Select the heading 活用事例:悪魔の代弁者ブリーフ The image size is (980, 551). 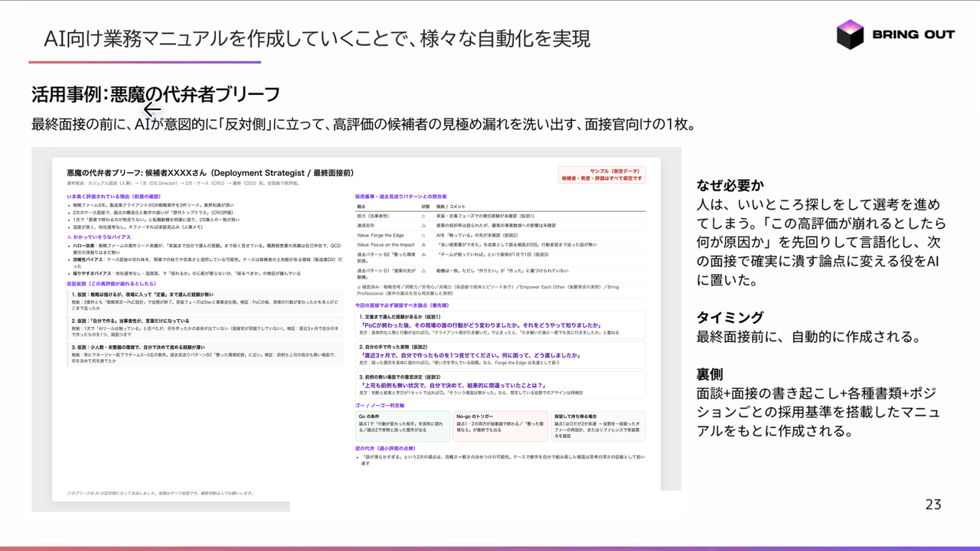[x=155, y=94]
